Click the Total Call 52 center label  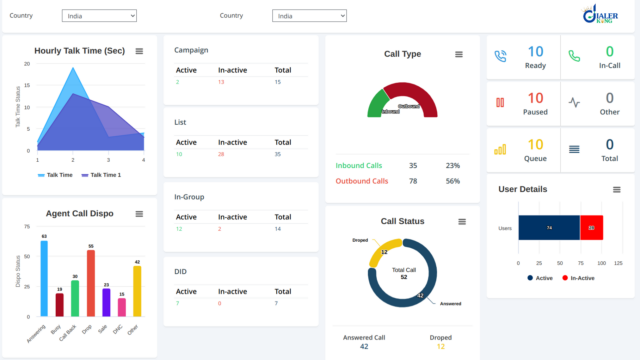(x=404, y=273)
